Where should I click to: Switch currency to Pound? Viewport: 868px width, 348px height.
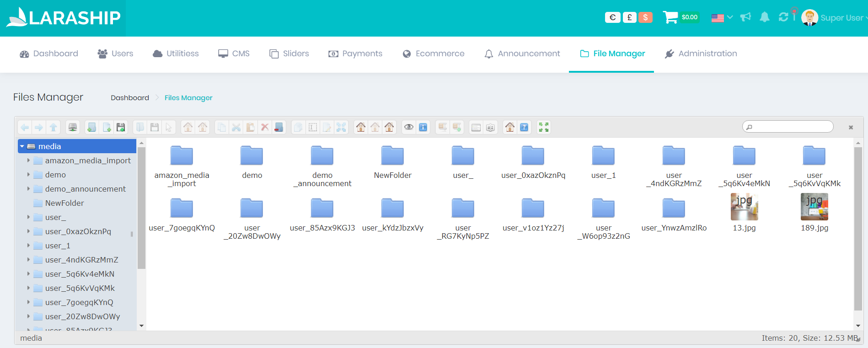[x=629, y=17]
